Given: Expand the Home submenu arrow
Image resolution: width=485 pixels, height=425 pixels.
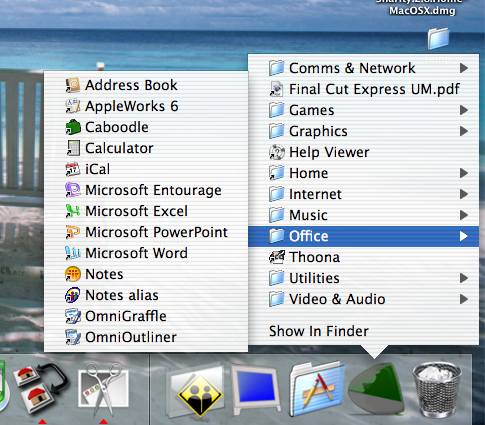Looking at the screenshot, I should 464,173.
